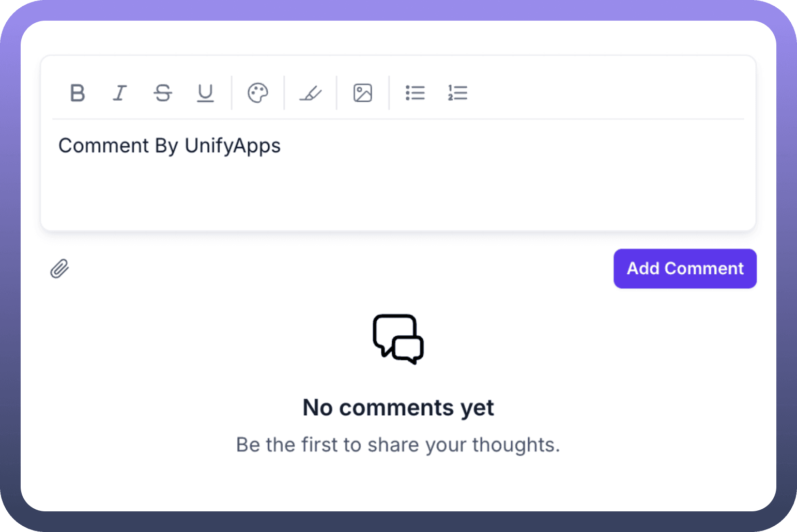Image resolution: width=797 pixels, height=532 pixels.
Task: Select the highlighter tool
Action: pos(311,93)
